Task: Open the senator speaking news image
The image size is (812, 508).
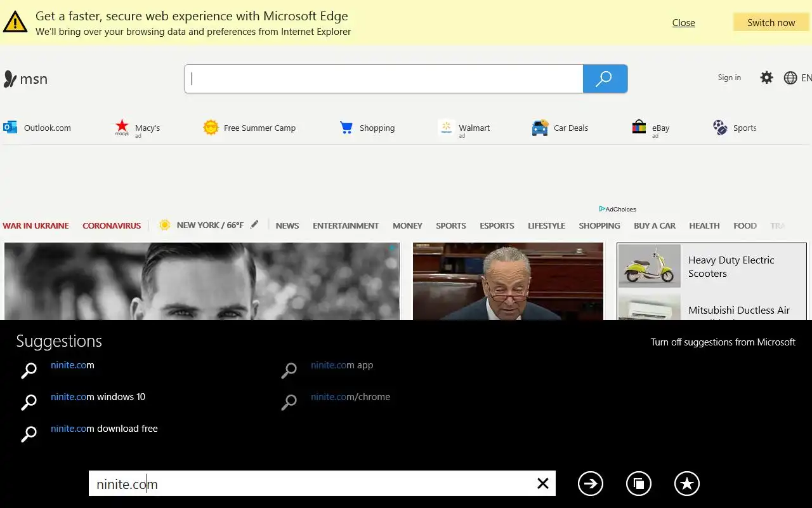Action: click(x=508, y=281)
